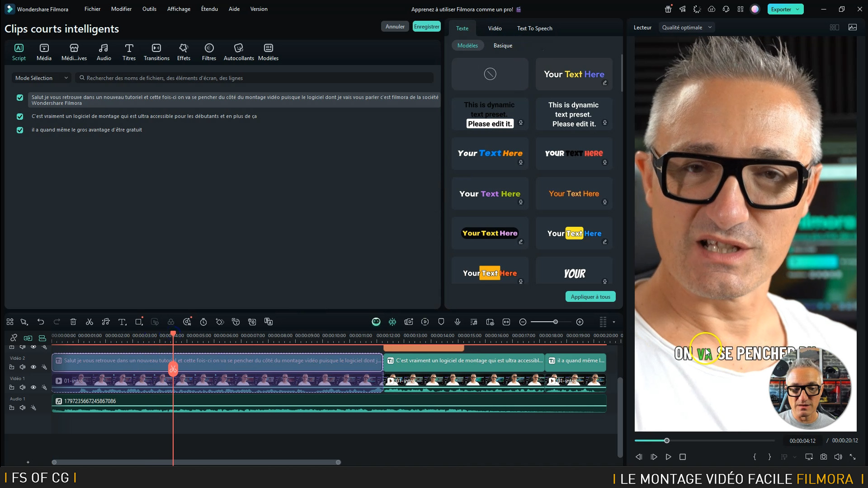Image resolution: width=868 pixels, height=488 pixels.
Task: Open the Média library icon
Action: [x=44, y=52]
